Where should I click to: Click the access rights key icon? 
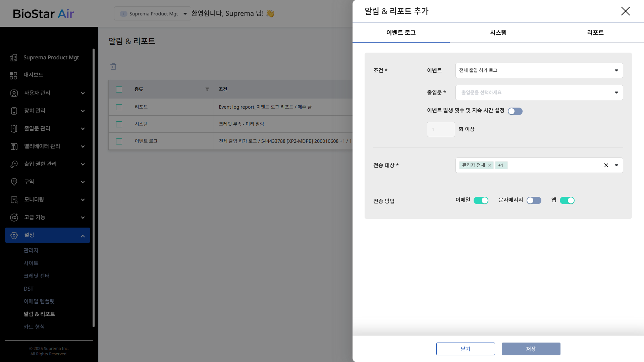pyautogui.click(x=14, y=164)
